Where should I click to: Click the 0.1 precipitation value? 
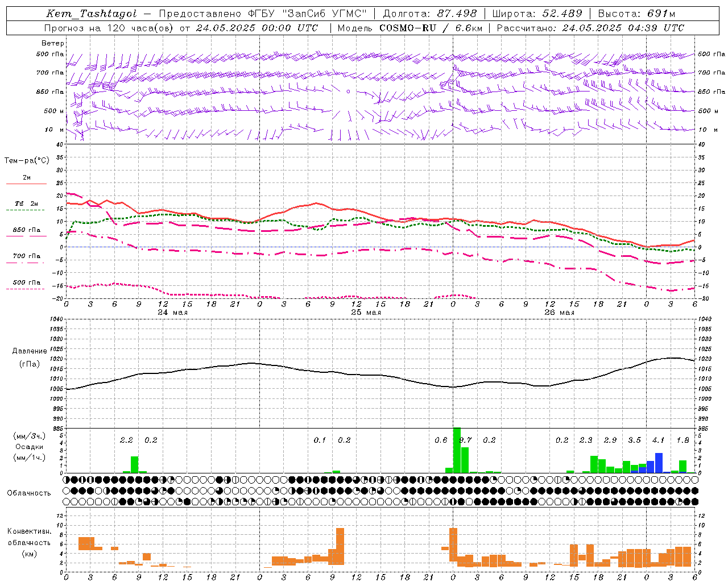tap(320, 440)
